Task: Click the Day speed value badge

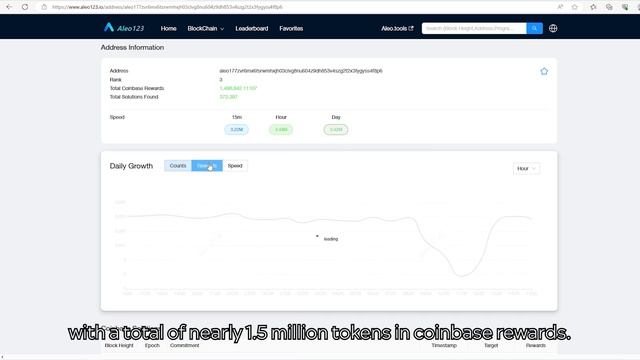Action: [x=336, y=130]
